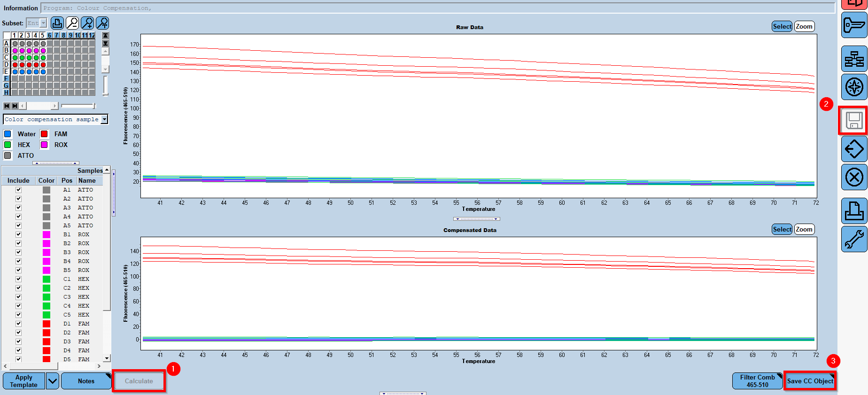Select row F header of the plate
The image size is (868, 395).
[6, 79]
